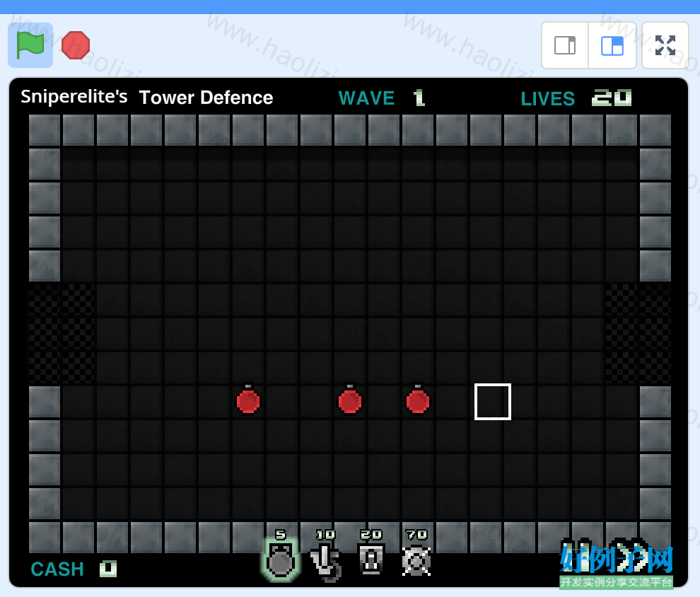Image resolution: width=700 pixels, height=597 pixels.
Task: Click the white-outlined placement cursor square
Action: pos(493,402)
